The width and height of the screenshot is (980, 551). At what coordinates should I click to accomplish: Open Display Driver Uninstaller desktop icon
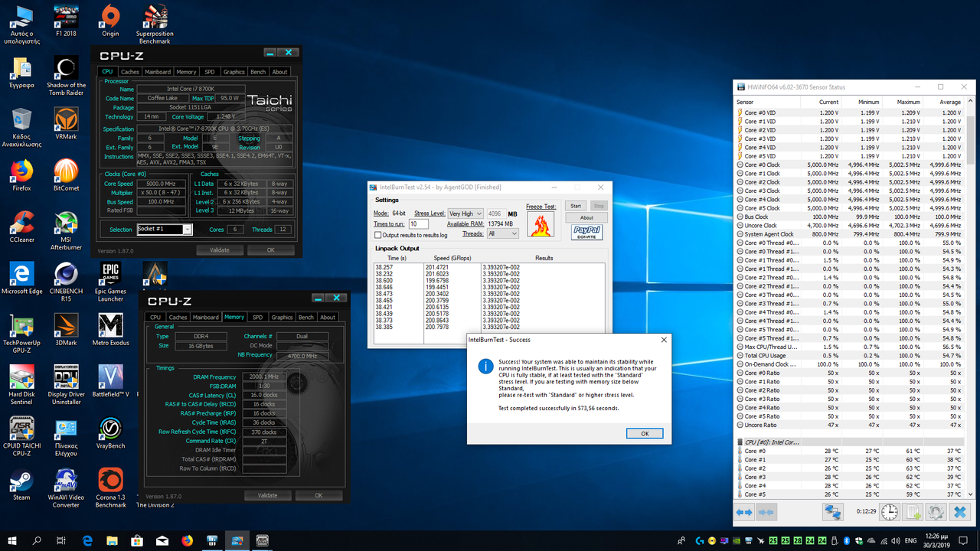(66, 383)
